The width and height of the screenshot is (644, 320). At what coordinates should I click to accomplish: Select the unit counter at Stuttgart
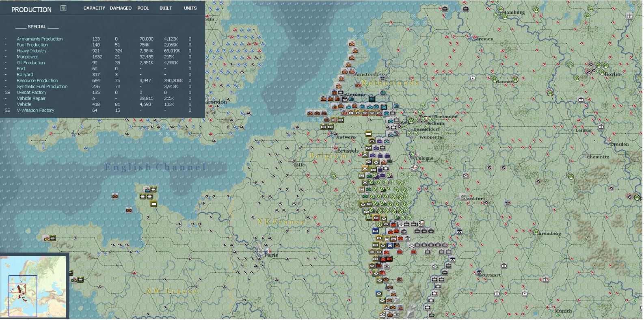[479, 273]
